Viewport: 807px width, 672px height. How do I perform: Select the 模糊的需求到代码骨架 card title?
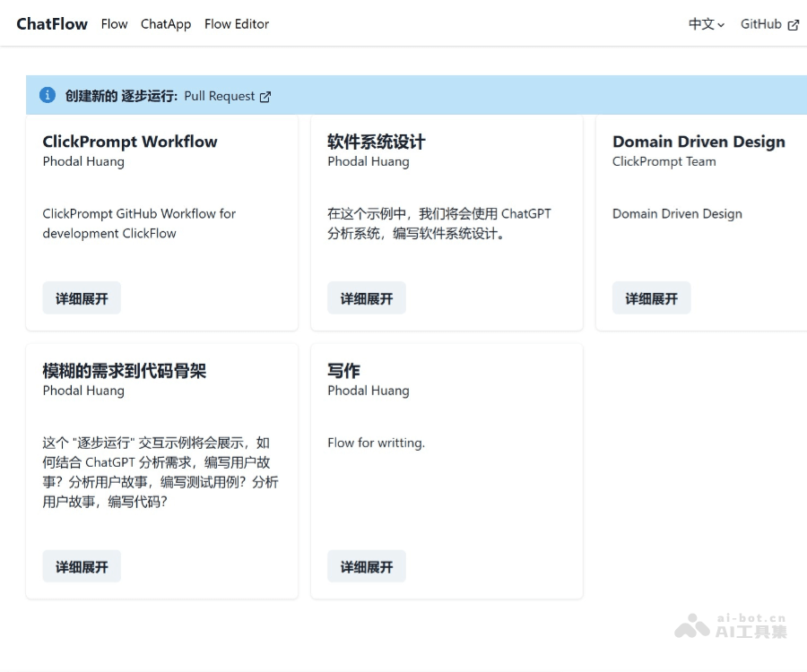(125, 371)
